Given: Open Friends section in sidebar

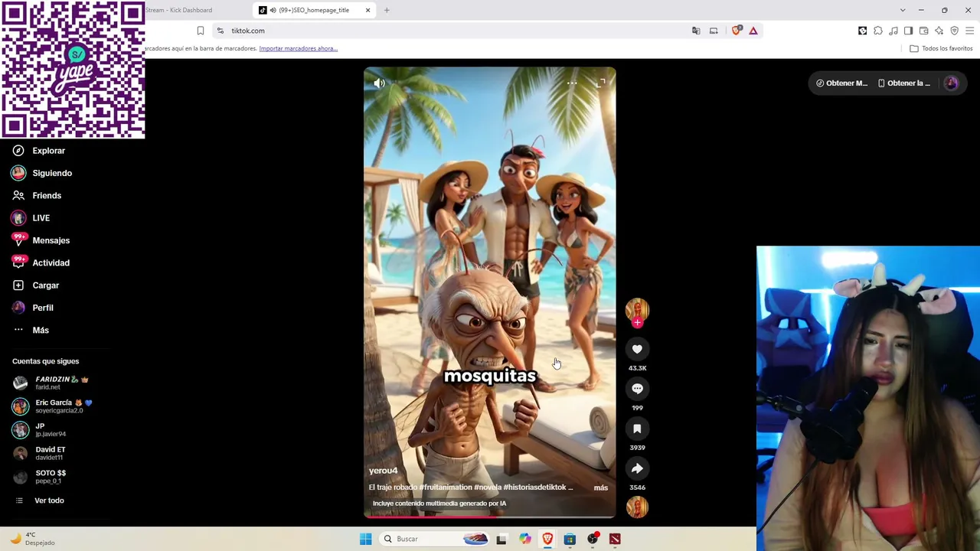Looking at the screenshot, I should pyautogui.click(x=37, y=195).
